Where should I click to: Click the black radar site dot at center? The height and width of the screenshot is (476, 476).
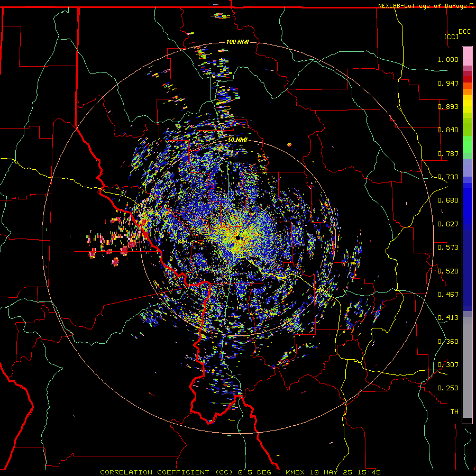(237, 237)
